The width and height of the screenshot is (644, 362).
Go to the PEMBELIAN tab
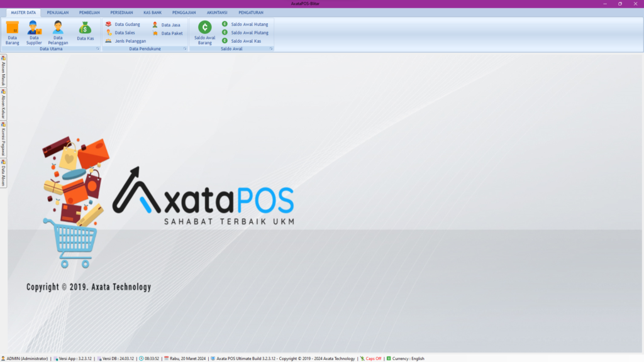point(89,13)
